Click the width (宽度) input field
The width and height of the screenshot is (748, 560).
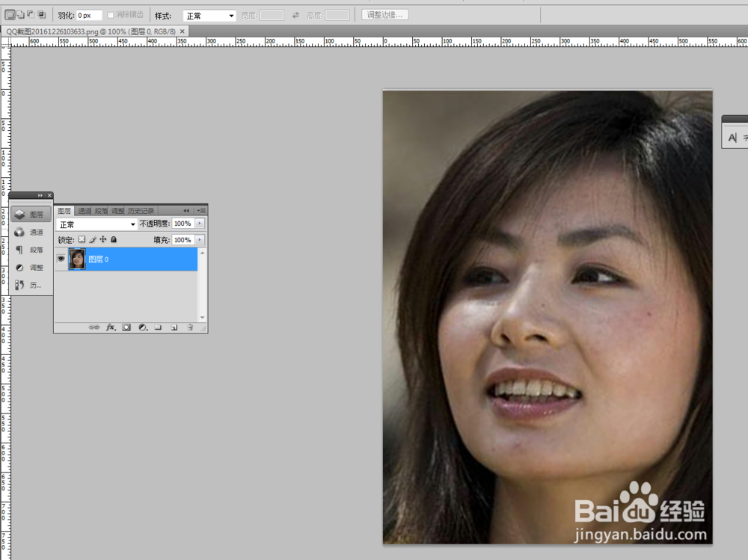pyautogui.click(x=272, y=15)
